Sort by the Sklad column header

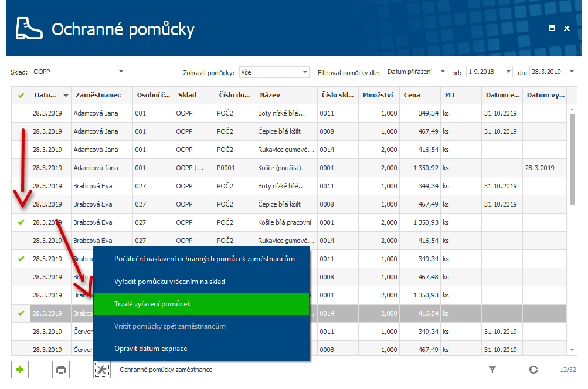pos(194,96)
